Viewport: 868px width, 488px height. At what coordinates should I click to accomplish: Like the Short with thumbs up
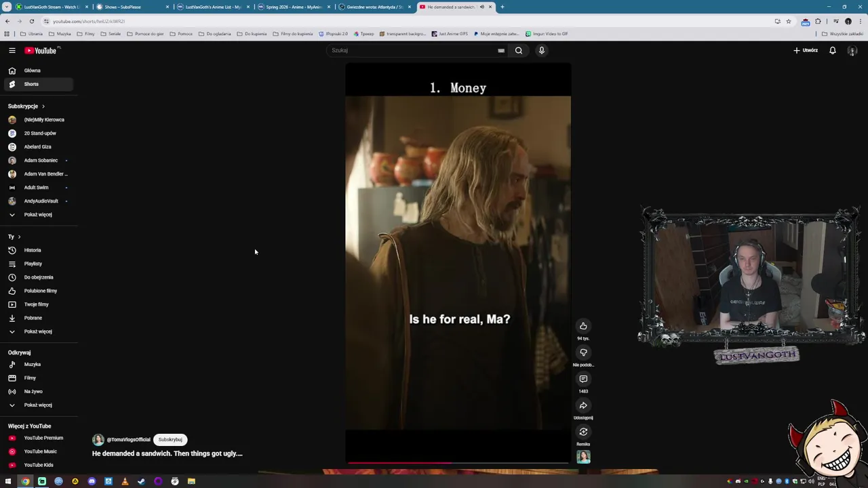583,326
